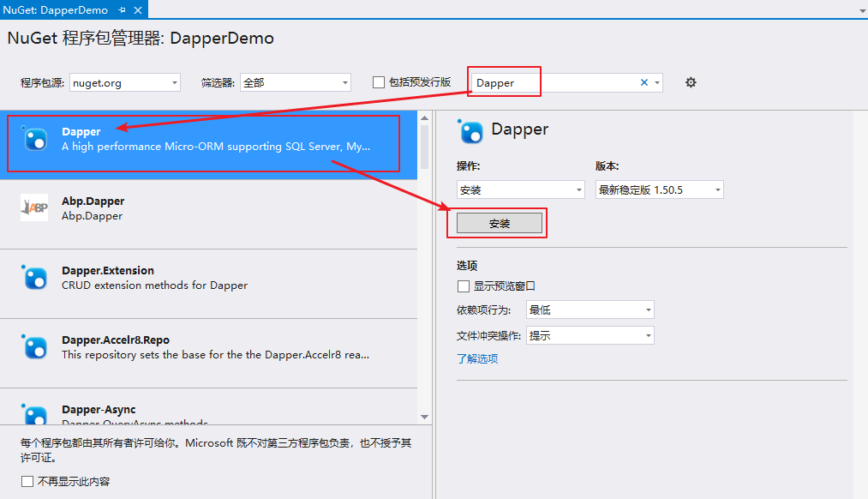868x499 pixels.
Task: Click the Abp.Dapper package icon
Action: [34, 207]
